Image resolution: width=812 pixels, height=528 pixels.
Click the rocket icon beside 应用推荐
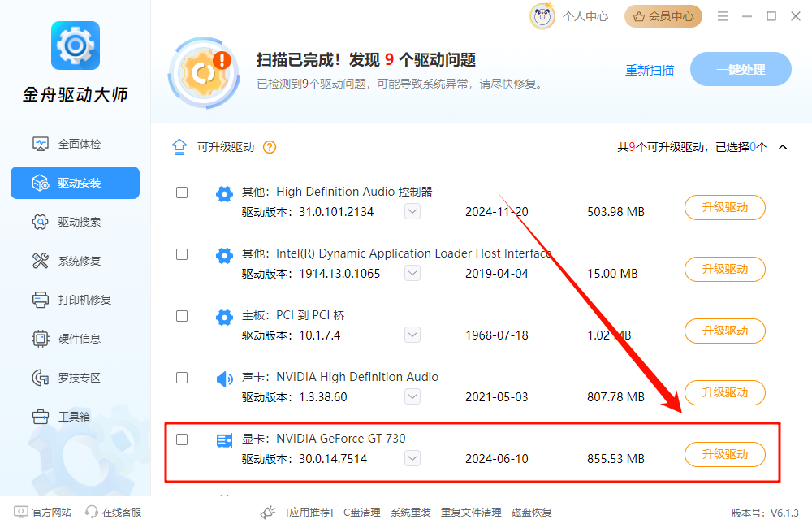[x=268, y=513]
